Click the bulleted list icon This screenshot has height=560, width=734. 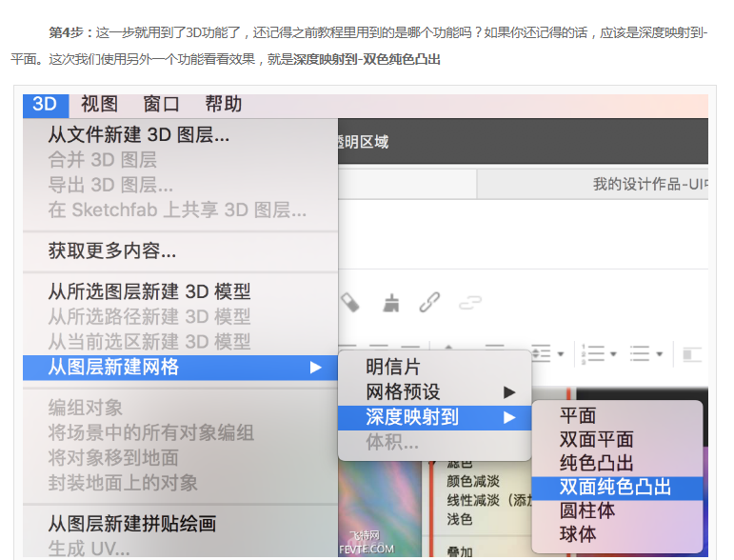[x=640, y=354]
